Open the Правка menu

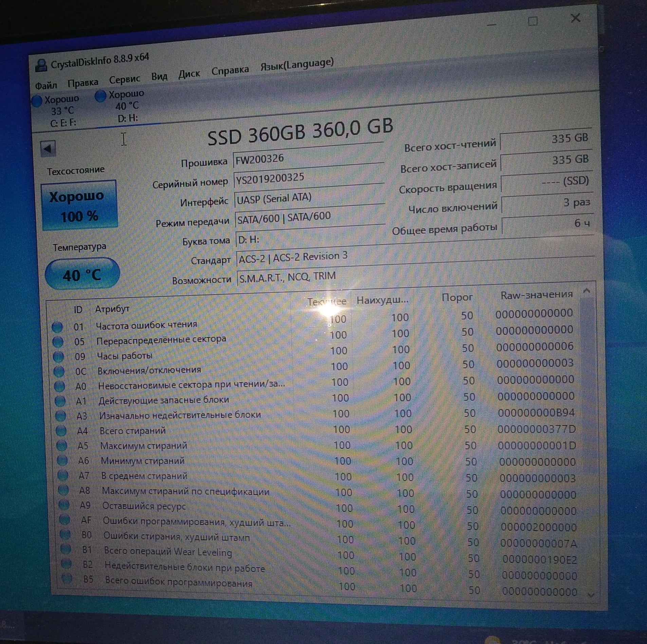(x=83, y=82)
